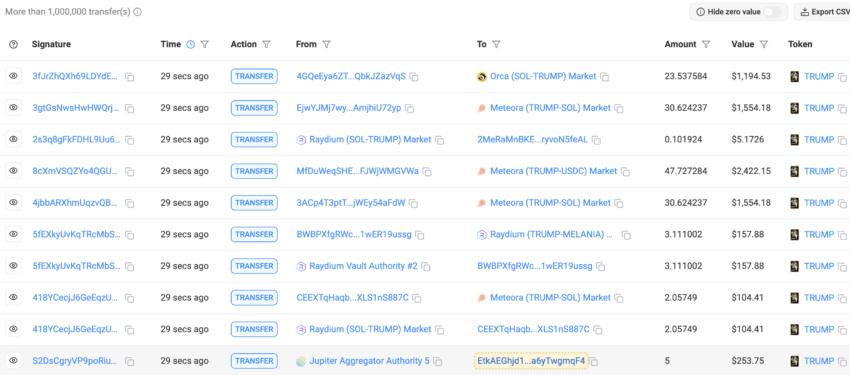Copy signature 4jbbARXhmUqzvQB

[130, 203]
